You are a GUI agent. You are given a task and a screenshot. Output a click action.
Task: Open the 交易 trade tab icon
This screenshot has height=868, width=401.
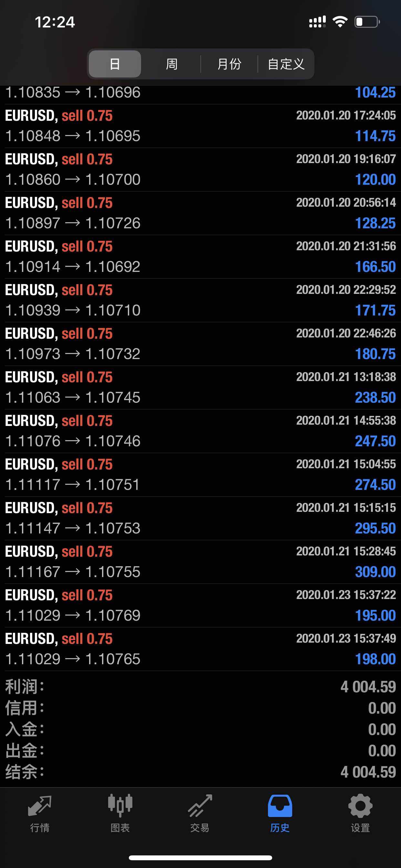200,806
